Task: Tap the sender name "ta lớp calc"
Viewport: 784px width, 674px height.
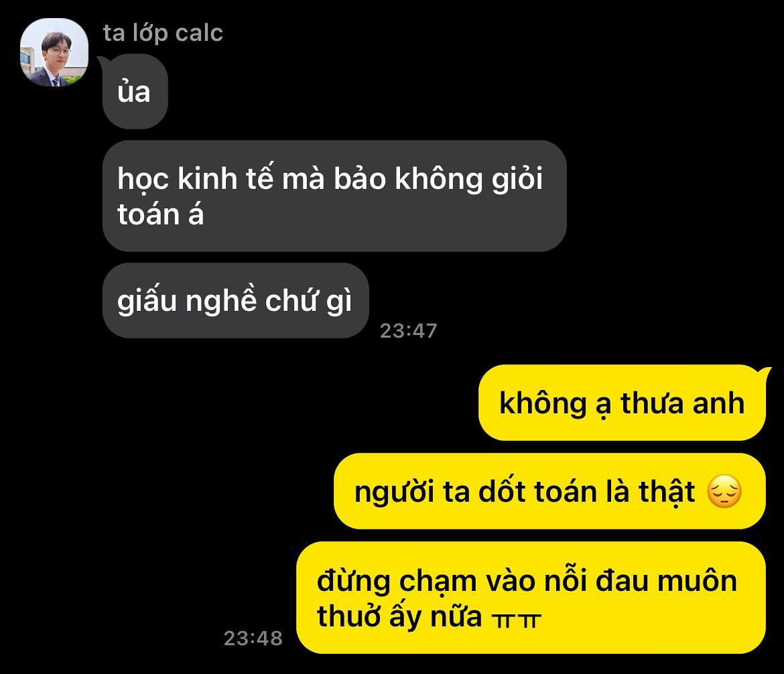Action: 163,33
